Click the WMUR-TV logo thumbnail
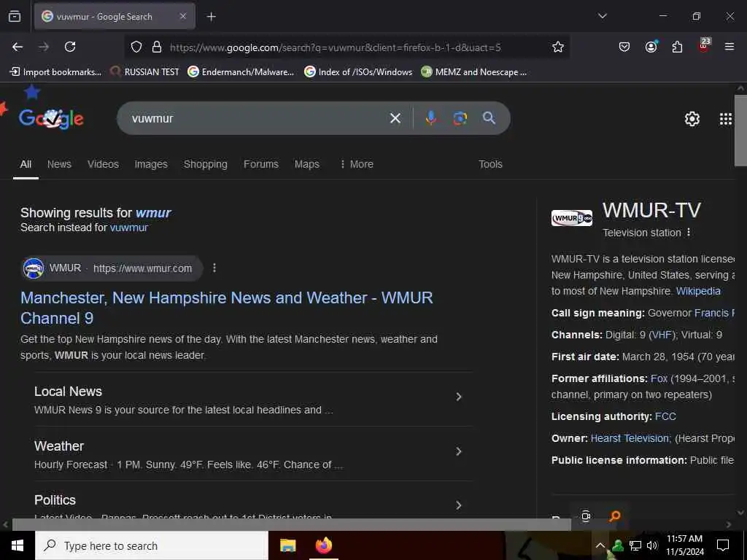Viewport: 747px width, 560px height. coord(572,218)
